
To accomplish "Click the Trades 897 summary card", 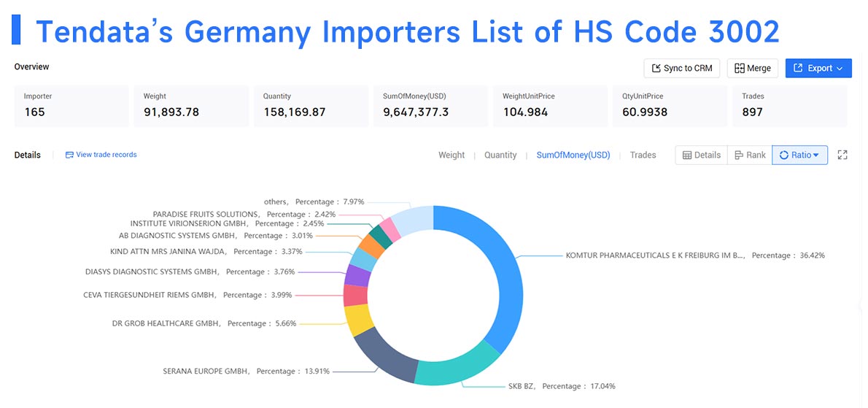I will [x=790, y=106].
